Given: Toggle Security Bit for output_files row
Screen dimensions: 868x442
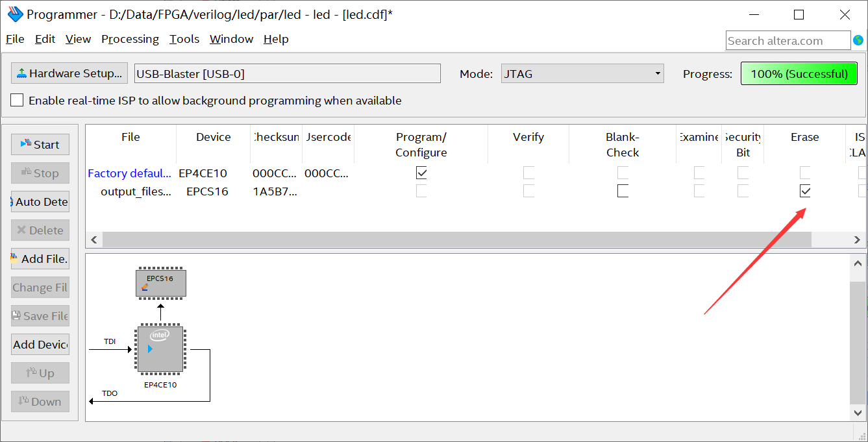Looking at the screenshot, I should 743,191.
